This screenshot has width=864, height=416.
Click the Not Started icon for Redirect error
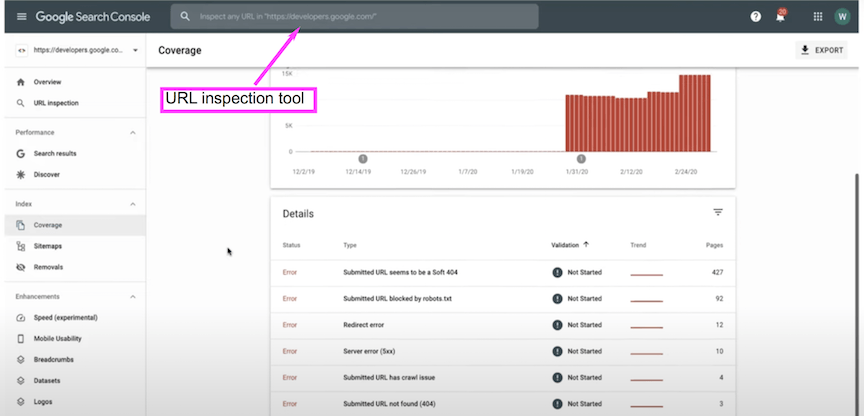click(x=557, y=325)
